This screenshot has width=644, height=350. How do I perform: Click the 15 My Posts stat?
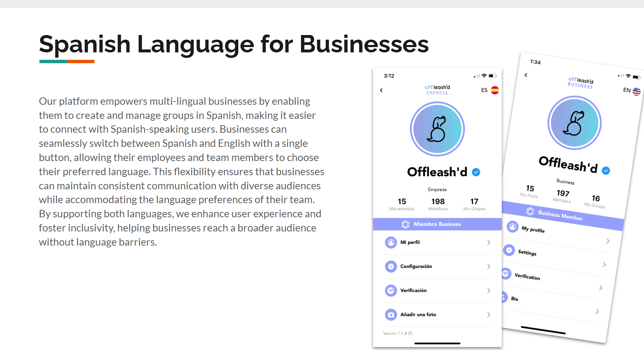click(529, 191)
